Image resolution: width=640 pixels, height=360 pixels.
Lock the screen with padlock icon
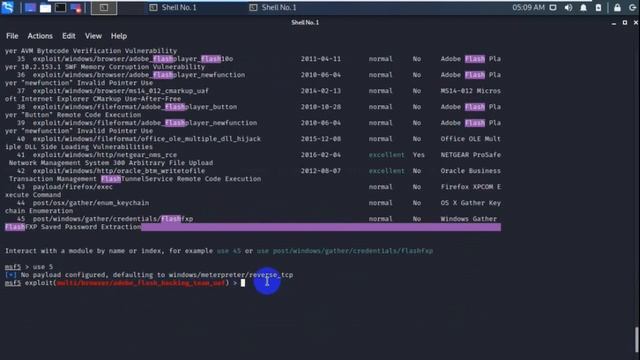pyautogui.click(x=617, y=8)
